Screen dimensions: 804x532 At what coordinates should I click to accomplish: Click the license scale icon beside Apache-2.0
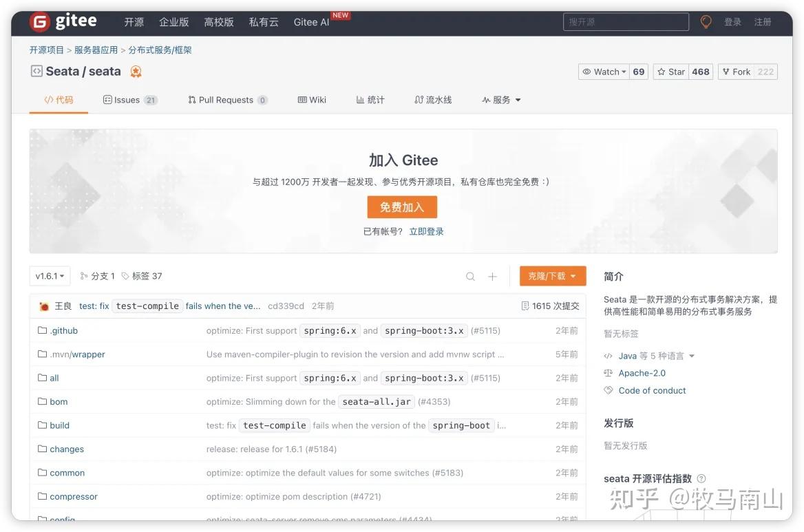[x=608, y=373]
